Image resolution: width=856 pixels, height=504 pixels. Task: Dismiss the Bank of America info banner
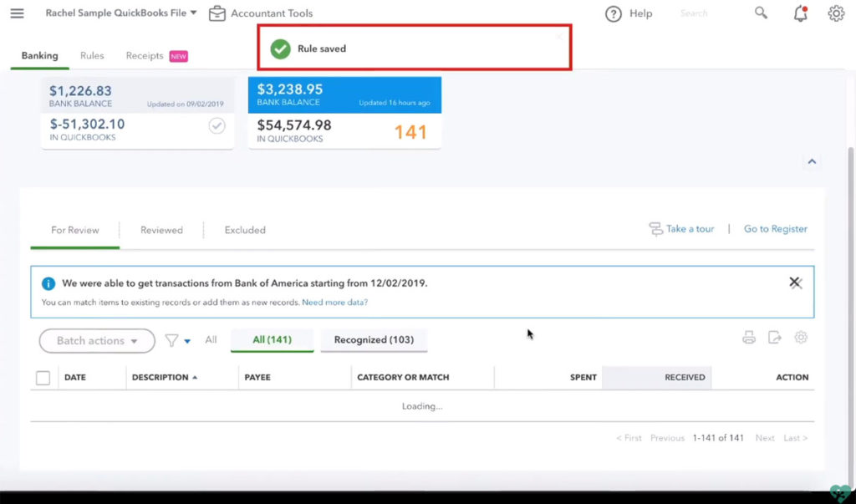coord(795,283)
